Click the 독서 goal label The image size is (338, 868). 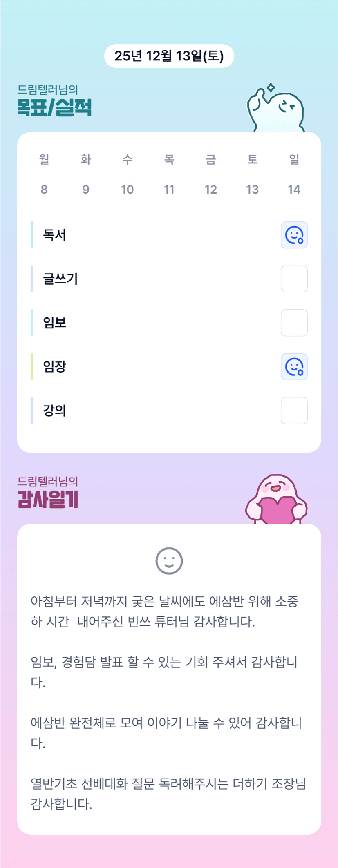click(55, 235)
